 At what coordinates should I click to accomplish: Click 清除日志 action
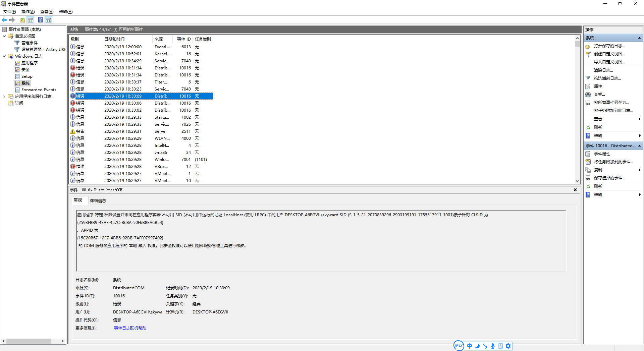(x=603, y=70)
